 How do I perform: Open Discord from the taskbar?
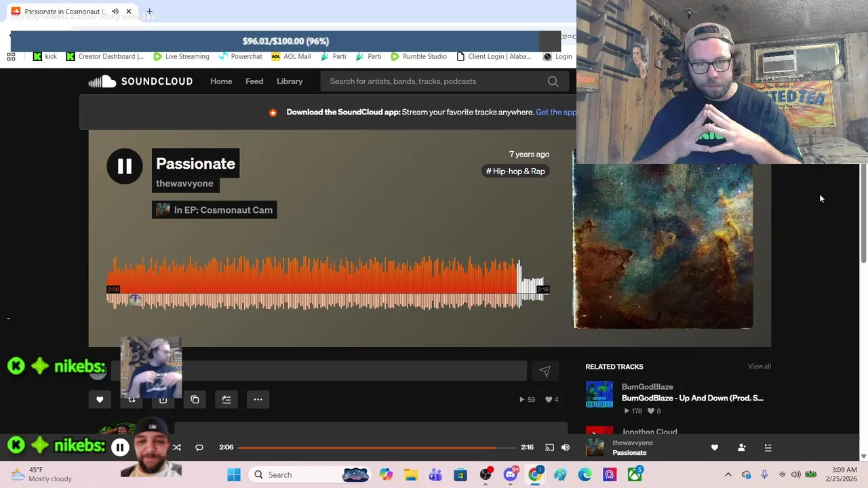511,474
